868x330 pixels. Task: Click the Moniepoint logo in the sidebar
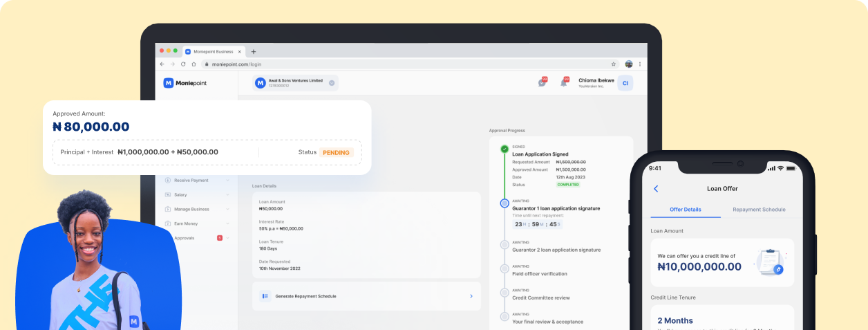pyautogui.click(x=185, y=83)
